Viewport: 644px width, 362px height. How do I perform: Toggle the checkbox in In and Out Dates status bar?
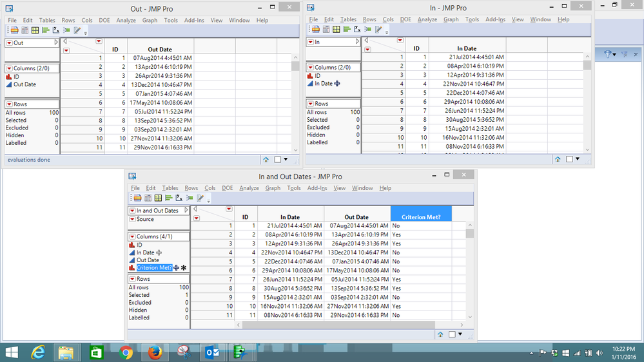coord(452,334)
